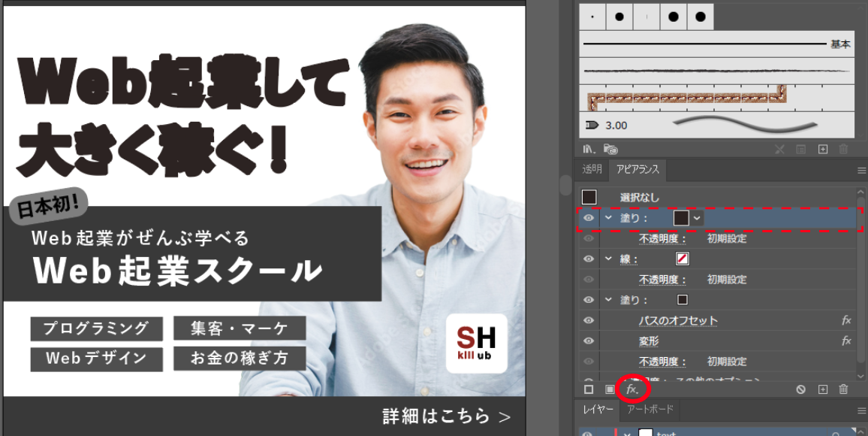The image size is (868, 436).
Task: Toggle visibility of the 線 stroke row
Action: pos(589,259)
